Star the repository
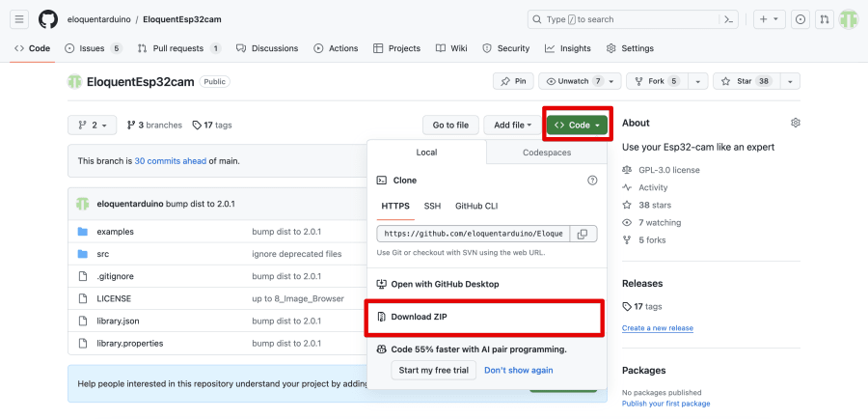This screenshot has height=419, width=868. coord(746,81)
